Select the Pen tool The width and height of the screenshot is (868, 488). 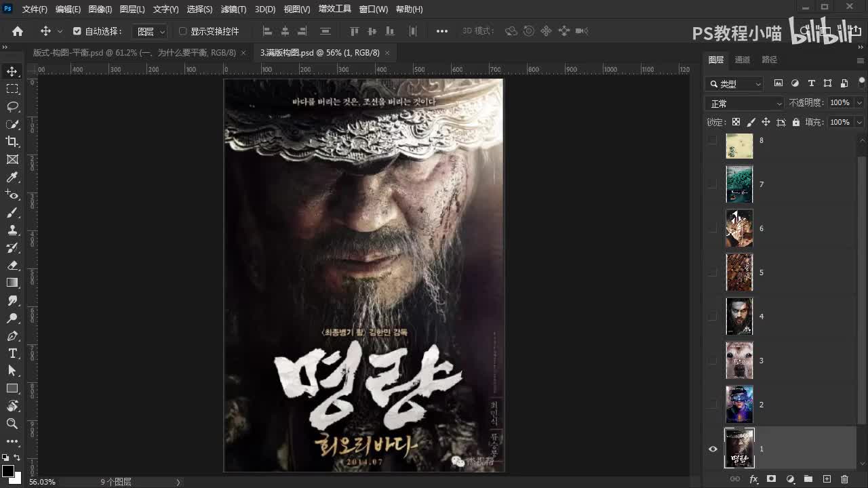point(12,335)
